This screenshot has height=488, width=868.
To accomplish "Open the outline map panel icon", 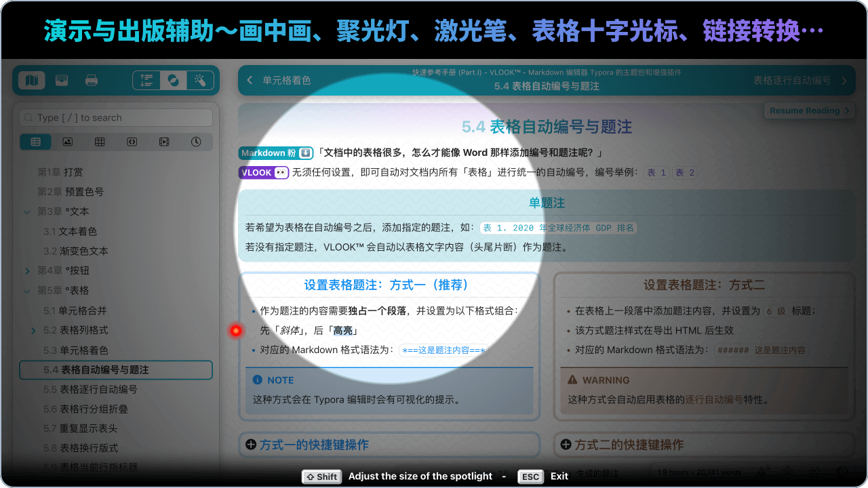I will 31,81.
